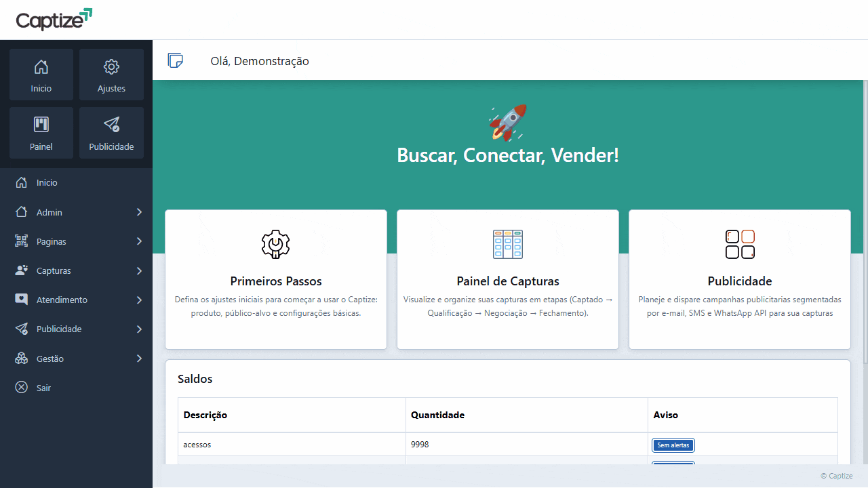Viewport: 868px width, 488px height.
Task: Click the Publicidade megaphone icon tile
Action: (x=111, y=124)
